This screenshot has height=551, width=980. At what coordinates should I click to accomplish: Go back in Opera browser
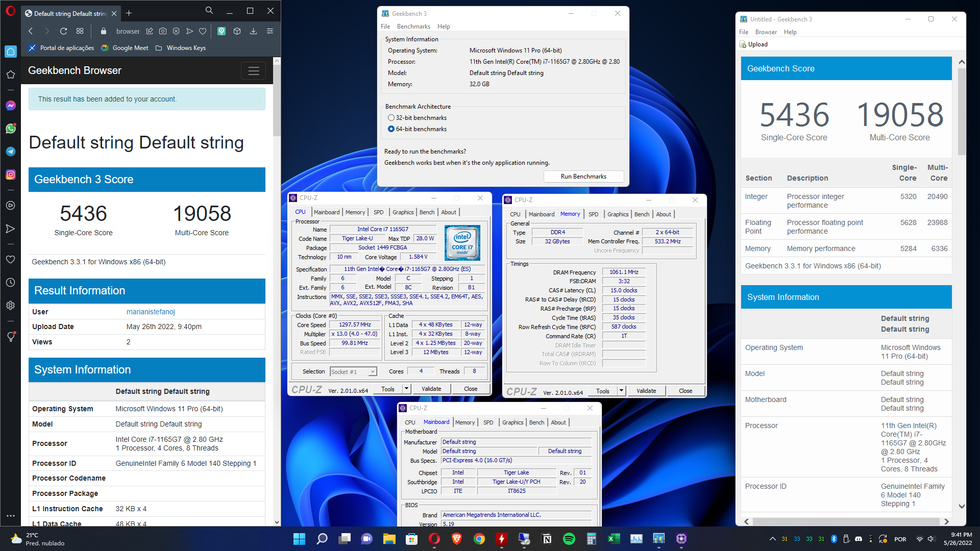coord(31,31)
